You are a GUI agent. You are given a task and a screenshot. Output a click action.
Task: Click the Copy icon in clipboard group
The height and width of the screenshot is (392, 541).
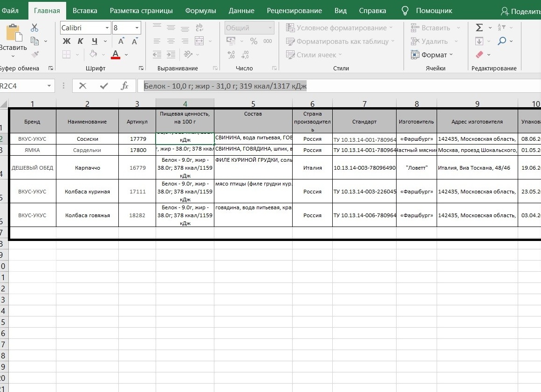[x=34, y=41]
